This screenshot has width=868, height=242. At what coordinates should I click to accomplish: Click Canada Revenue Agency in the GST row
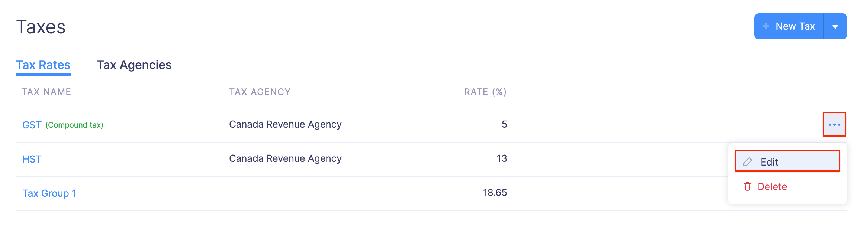285,124
